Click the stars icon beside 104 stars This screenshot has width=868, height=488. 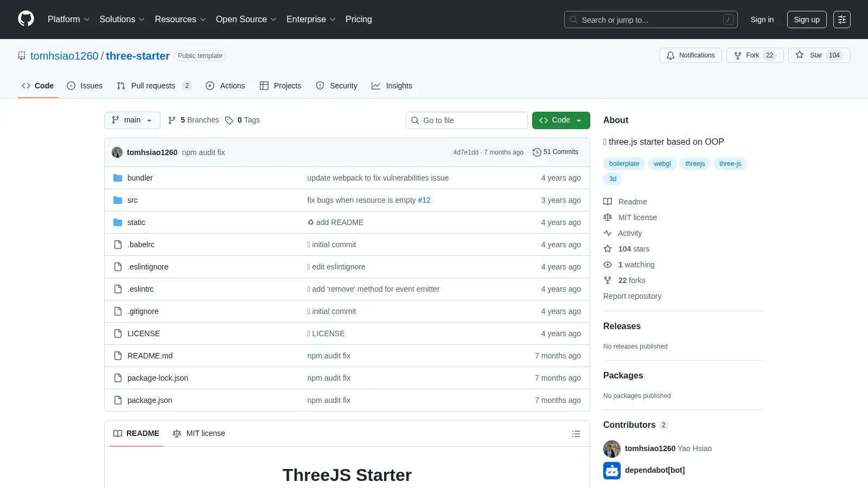click(x=608, y=249)
